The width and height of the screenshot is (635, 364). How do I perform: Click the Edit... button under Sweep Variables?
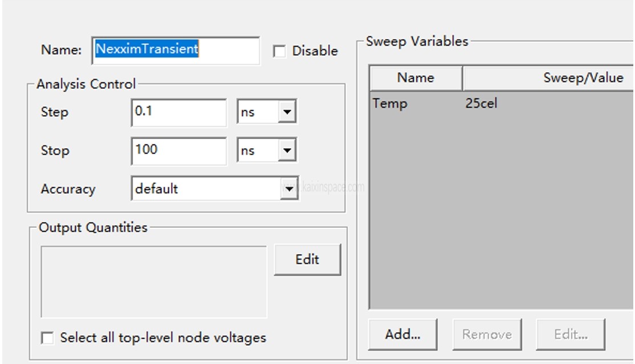coord(571,334)
